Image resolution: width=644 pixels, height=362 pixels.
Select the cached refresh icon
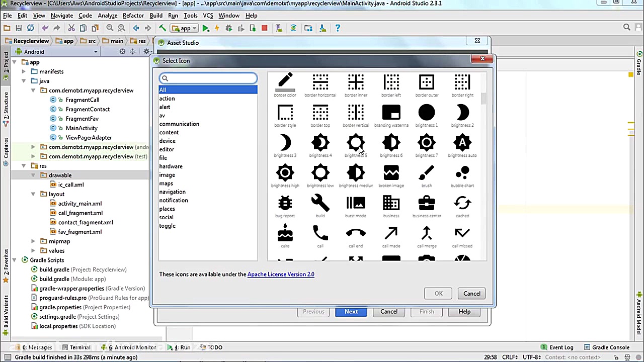(x=462, y=204)
